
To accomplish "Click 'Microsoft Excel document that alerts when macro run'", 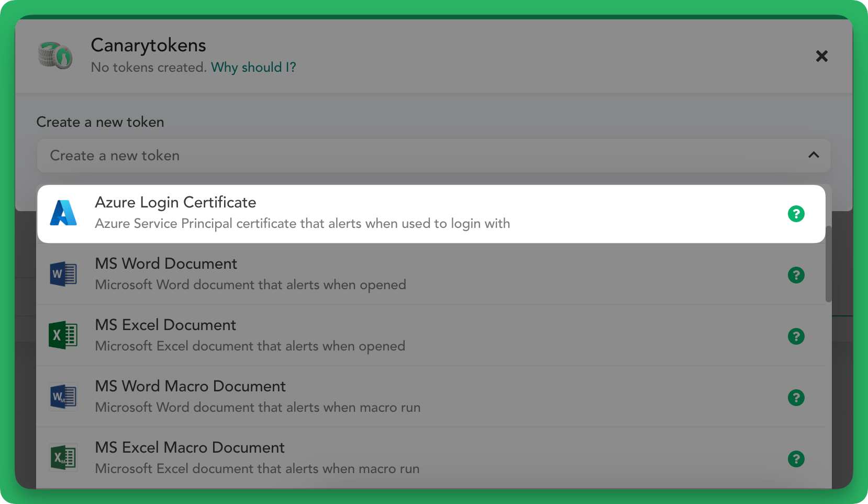I will [x=257, y=469].
